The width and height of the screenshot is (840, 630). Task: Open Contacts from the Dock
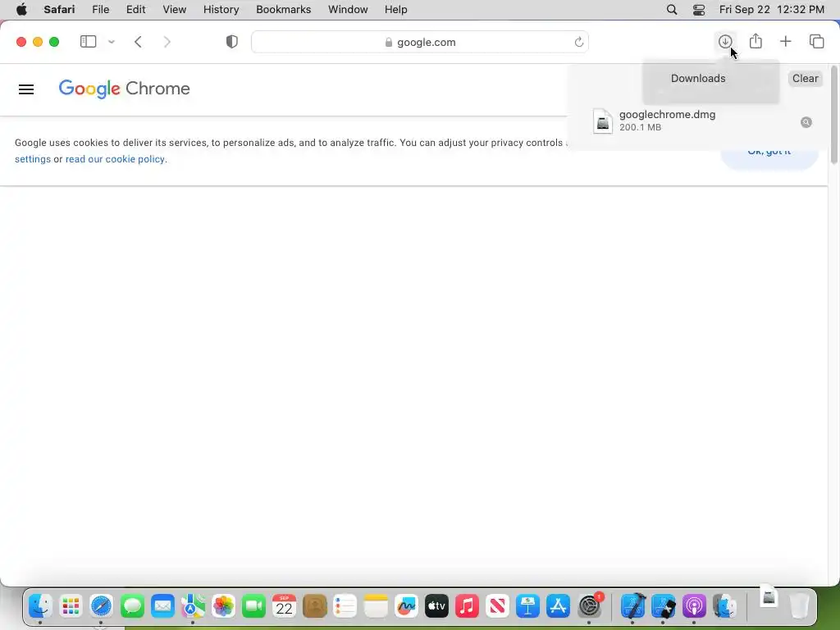click(314, 606)
